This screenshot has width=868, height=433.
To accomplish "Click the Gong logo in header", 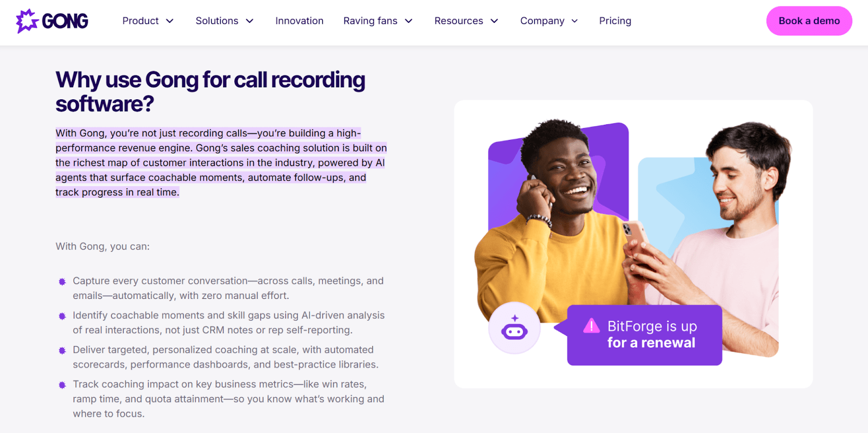I will (x=52, y=21).
